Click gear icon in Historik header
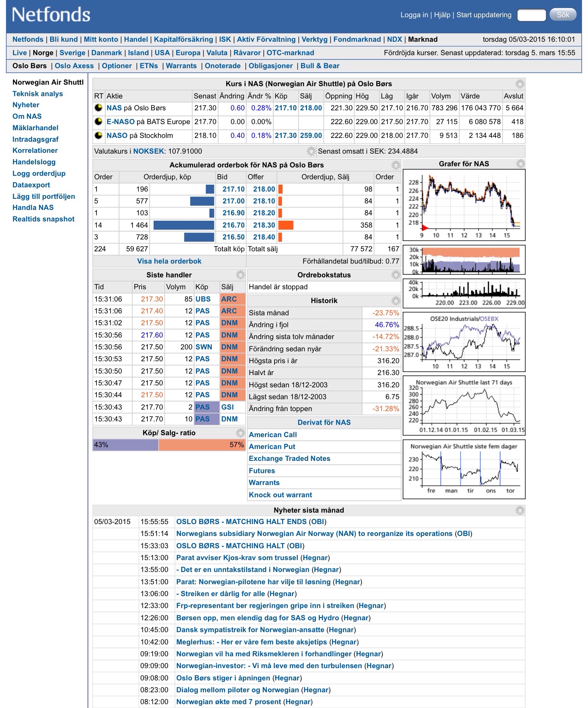This screenshot has height=708, width=588. tap(395, 301)
